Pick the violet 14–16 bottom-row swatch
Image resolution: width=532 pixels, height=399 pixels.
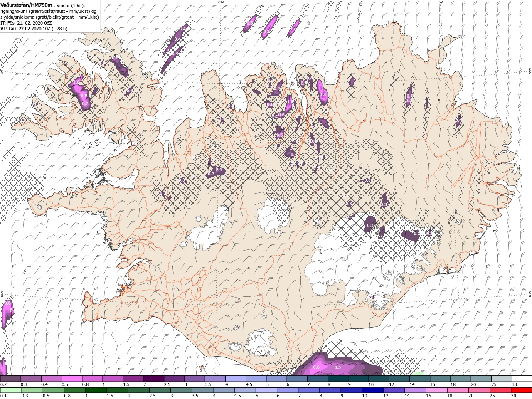coord(414,390)
